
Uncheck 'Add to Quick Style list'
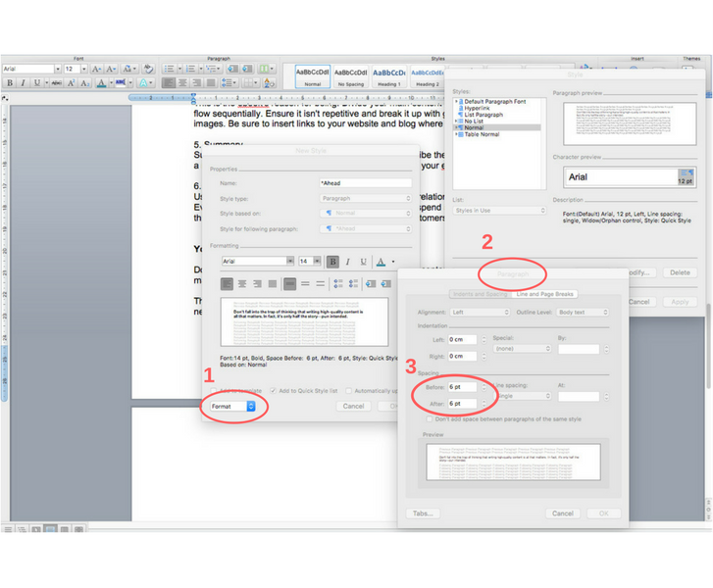point(273,390)
